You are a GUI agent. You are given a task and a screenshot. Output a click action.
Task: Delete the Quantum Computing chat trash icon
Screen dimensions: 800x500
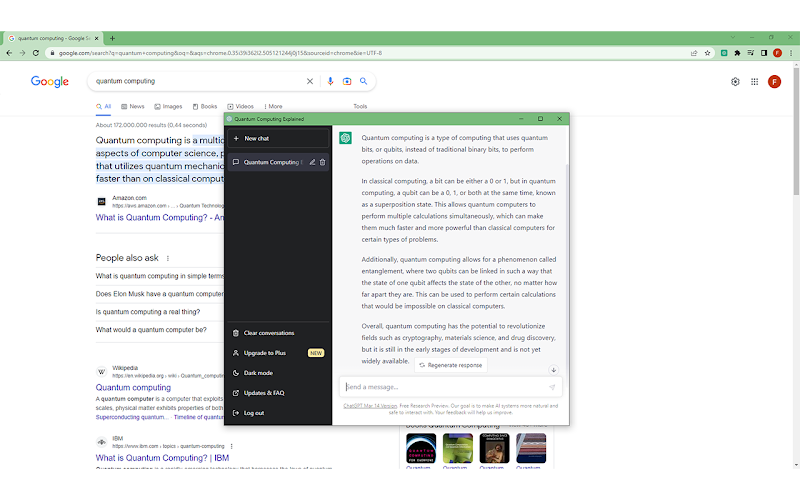click(x=322, y=162)
